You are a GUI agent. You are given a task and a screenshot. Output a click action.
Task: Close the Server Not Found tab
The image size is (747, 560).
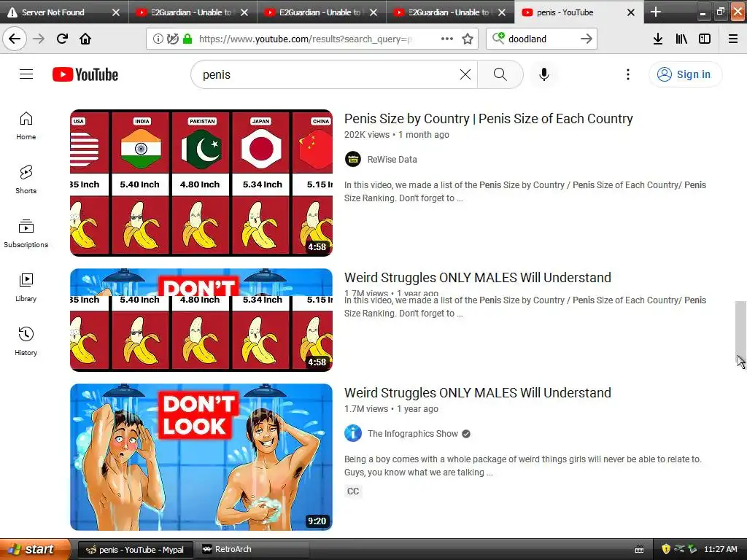116,12
